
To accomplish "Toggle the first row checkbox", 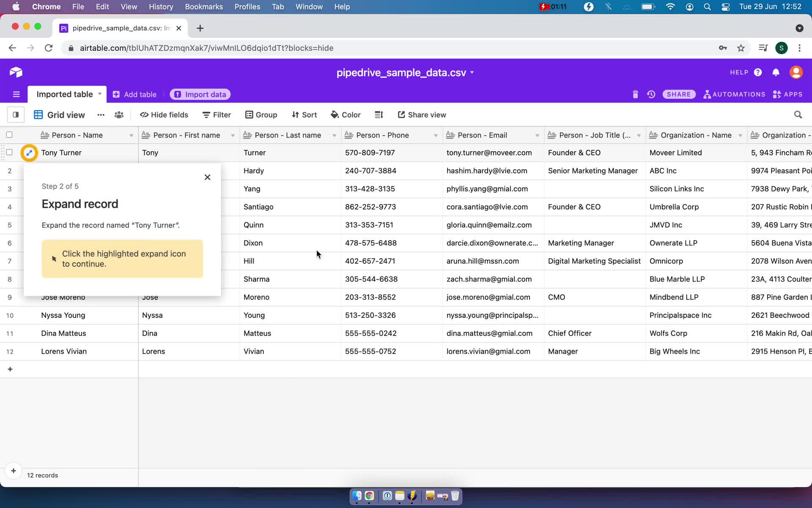I will coord(9,152).
